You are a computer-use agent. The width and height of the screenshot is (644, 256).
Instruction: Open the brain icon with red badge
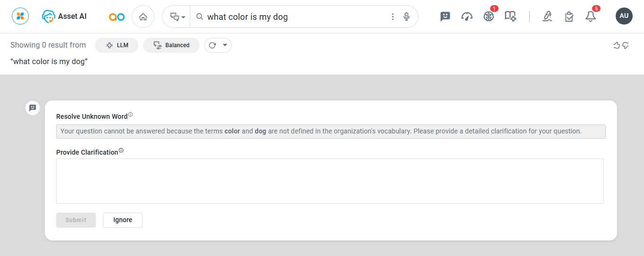489,17
